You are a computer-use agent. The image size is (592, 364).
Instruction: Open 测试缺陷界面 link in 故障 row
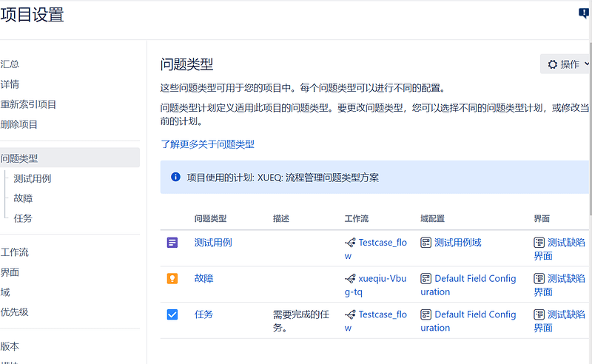pos(560,285)
